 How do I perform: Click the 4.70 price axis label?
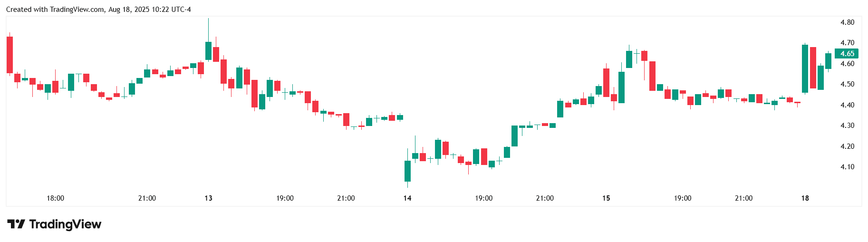847,43
